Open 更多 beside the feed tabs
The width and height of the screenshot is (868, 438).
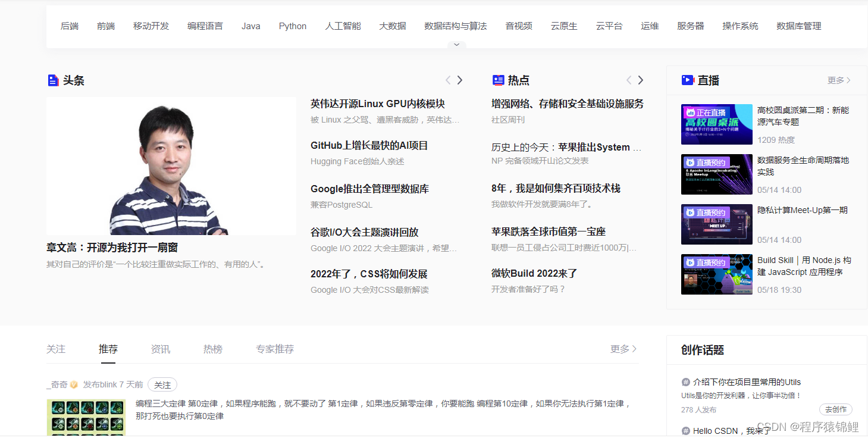[623, 349]
